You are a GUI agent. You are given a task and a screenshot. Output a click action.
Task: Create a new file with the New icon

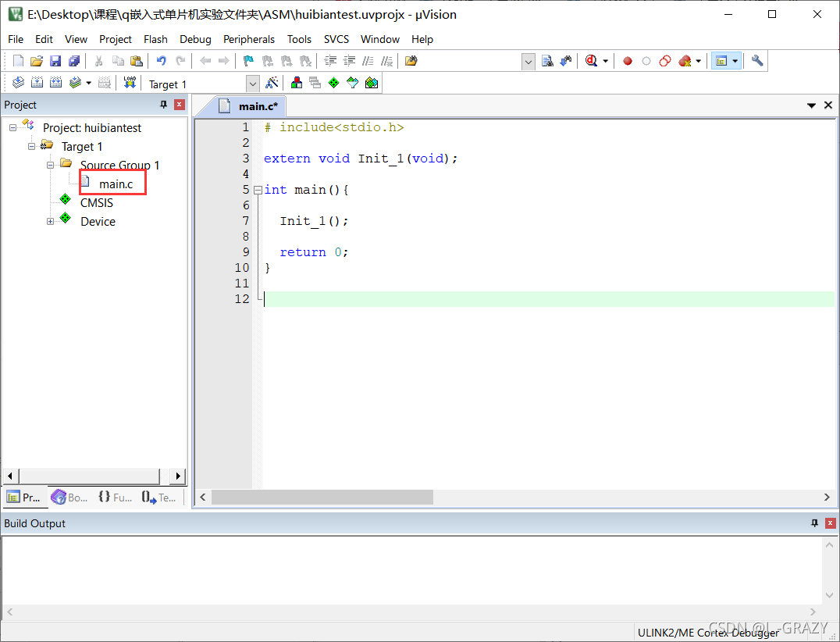click(18, 61)
